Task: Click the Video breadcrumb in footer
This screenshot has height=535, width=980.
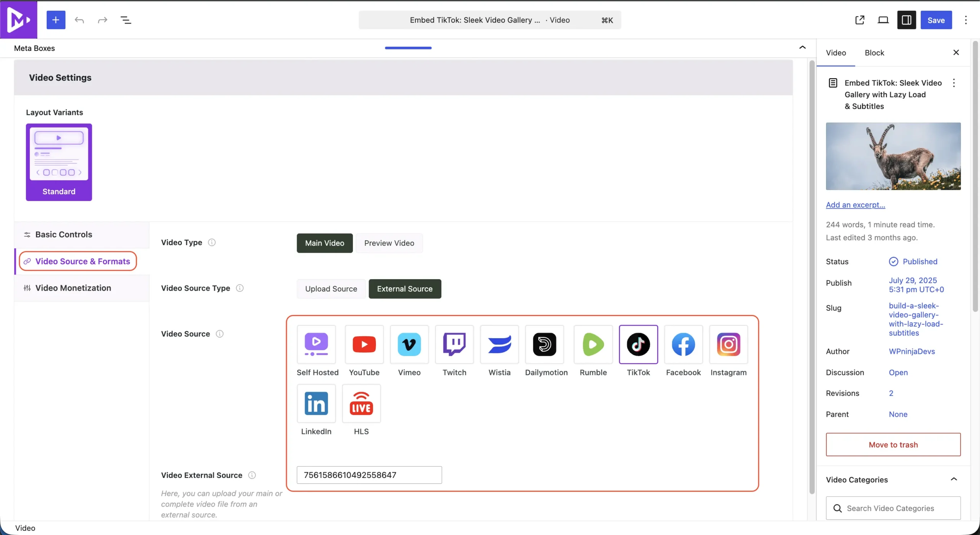Action: [x=25, y=528]
